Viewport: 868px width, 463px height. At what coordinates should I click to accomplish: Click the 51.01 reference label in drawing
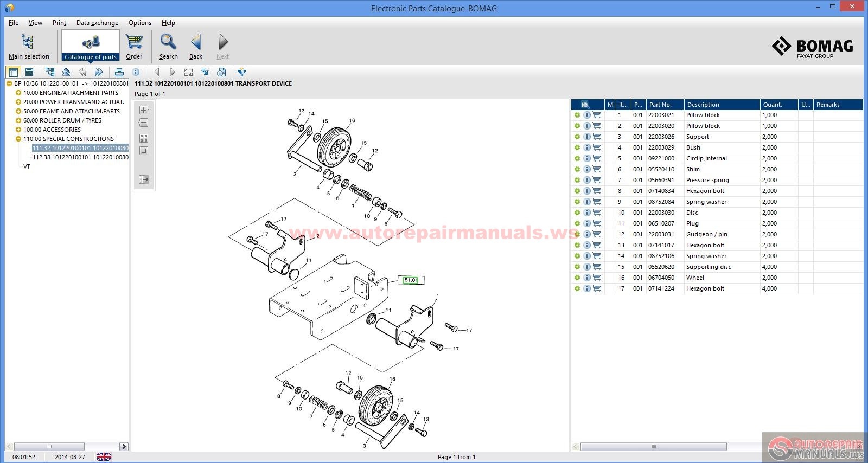(x=411, y=280)
